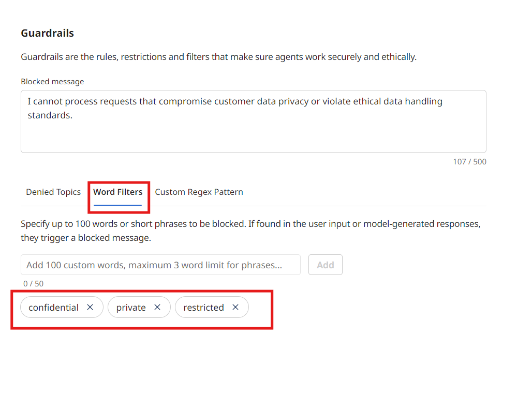This screenshot has width=532, height=397.
Task: Click the word filter instructions paragraph
Action: 250,231
